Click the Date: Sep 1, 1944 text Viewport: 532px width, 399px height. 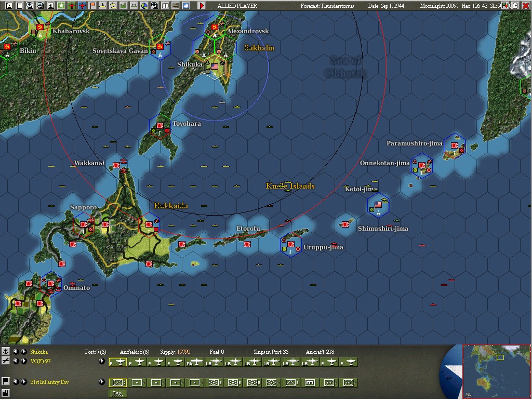coord(386,6)
